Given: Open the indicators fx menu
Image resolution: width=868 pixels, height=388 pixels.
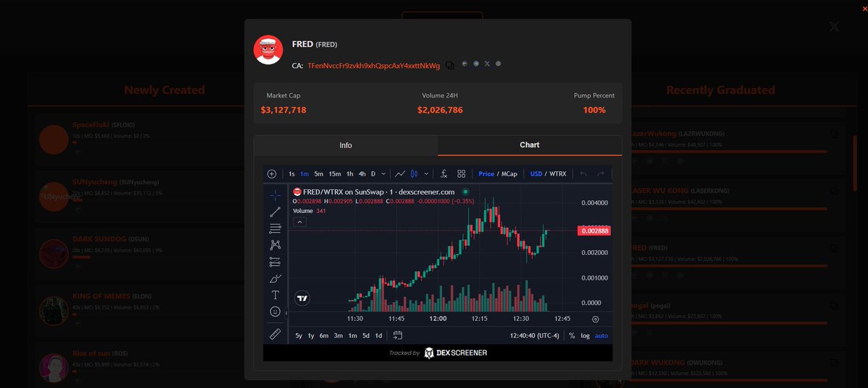Looking at the screenshot, I should pyautogui.click(x=443, y=174).
